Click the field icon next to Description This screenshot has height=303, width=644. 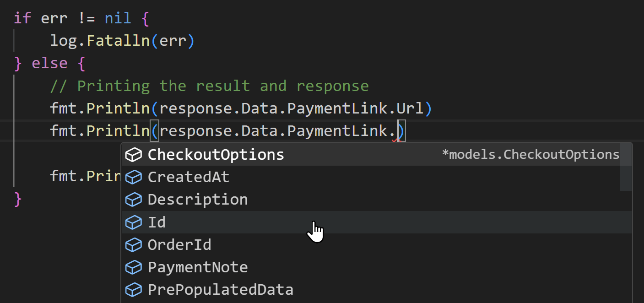tap(133, 199)
